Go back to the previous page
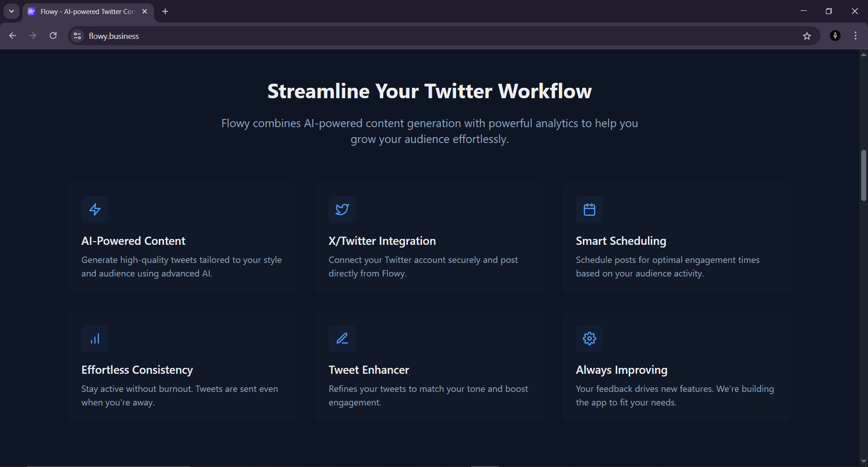This screenshot has width=868, height=467. coord(13,36)
